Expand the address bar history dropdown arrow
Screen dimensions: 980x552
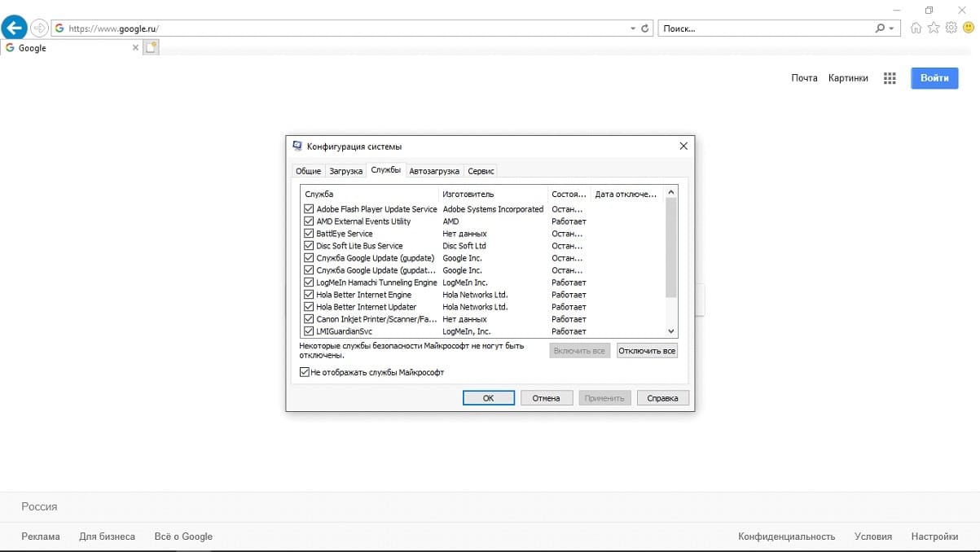(633, 28)
